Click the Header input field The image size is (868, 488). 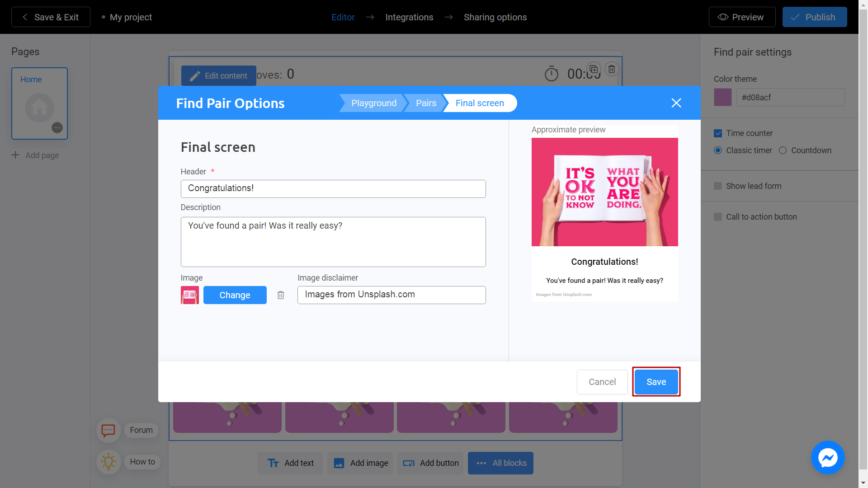333,188
